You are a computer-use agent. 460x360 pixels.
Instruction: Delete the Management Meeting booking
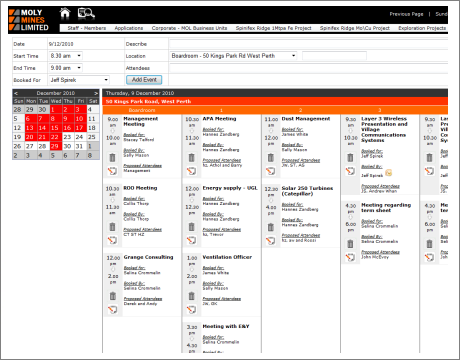pyautogui.click(x=112, y=157)
